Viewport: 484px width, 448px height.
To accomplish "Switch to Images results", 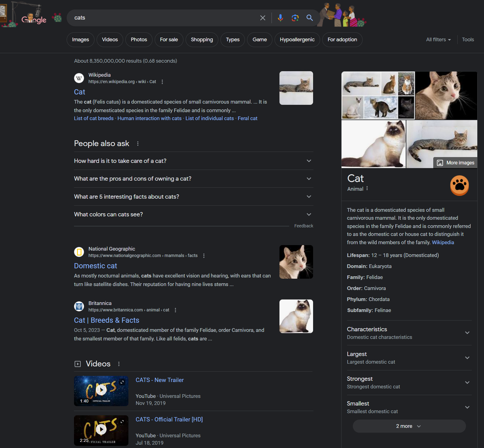I will (80, 40).
